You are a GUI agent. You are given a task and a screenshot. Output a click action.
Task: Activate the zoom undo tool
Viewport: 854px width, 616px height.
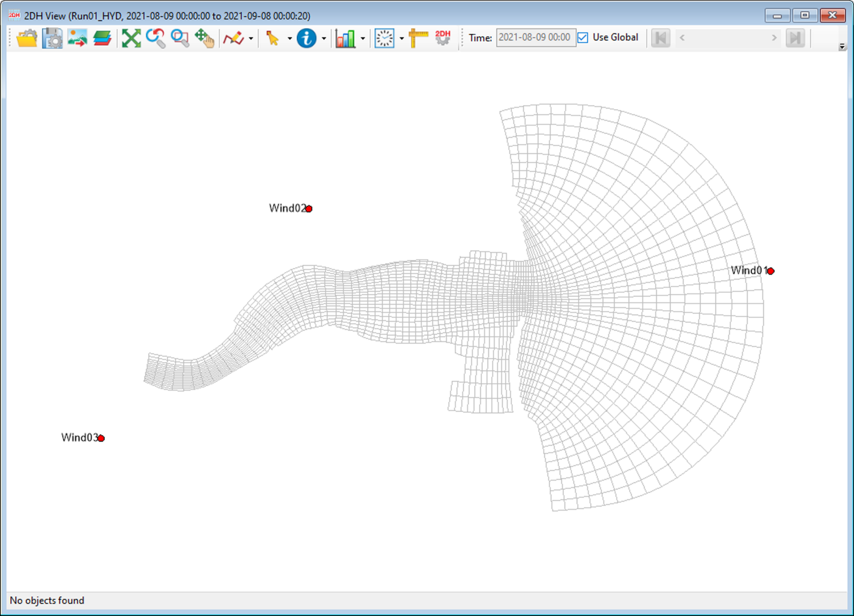pos(155,38)
